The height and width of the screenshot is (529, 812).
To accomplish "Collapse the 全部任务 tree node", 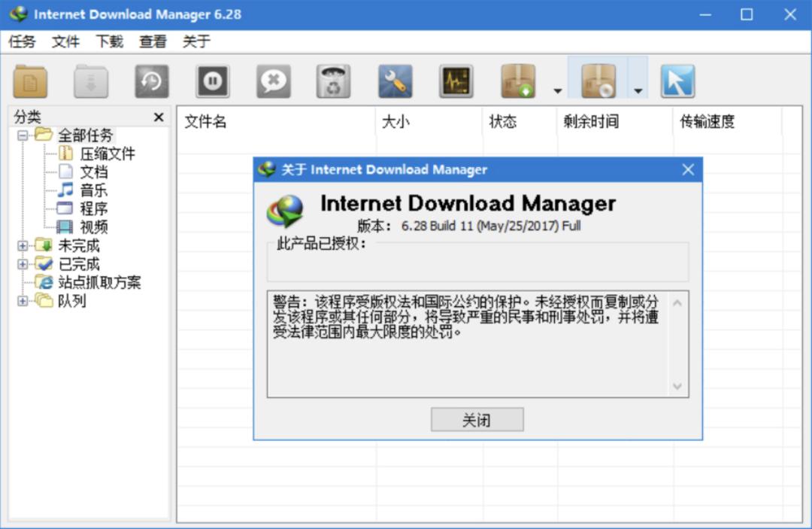I will 23,135.
